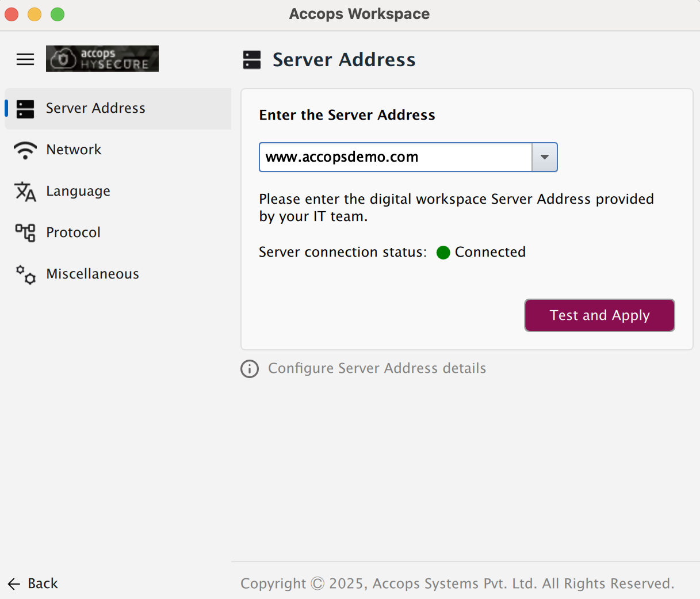Click the server icon beside the page heading
The image size is (700, 599).
point(252,60)
